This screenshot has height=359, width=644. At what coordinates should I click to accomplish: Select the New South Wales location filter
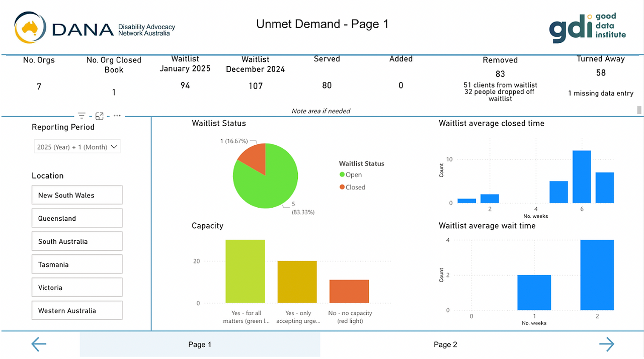coord(77,195)
